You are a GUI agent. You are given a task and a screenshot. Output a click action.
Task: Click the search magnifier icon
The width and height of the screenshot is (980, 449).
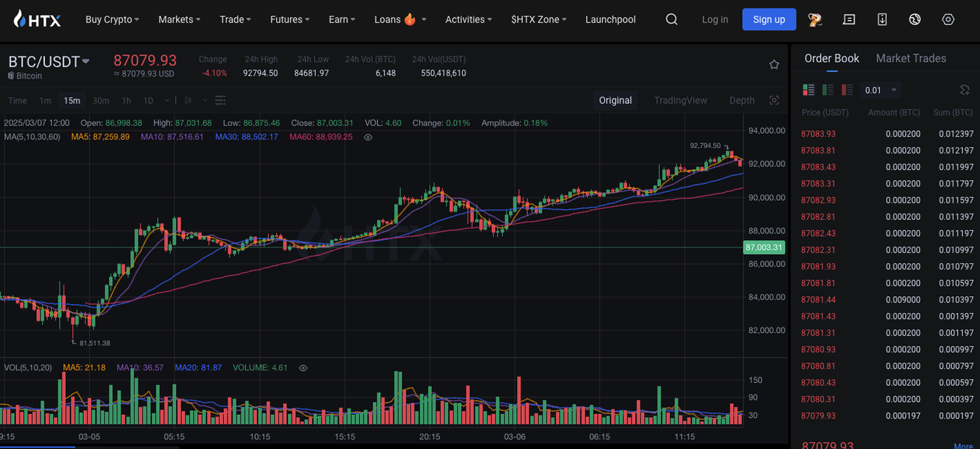coord(671,19)
